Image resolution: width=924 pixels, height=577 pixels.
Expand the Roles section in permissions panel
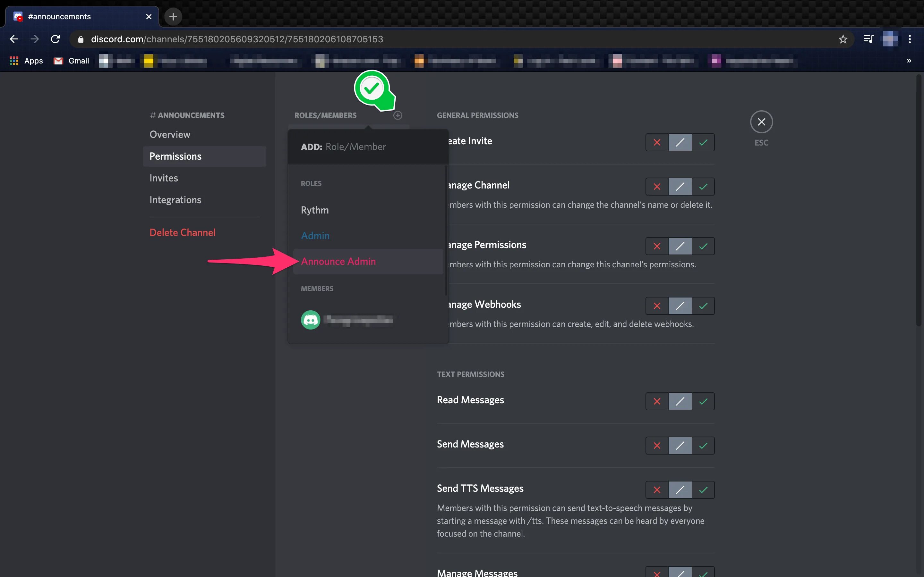311,183
